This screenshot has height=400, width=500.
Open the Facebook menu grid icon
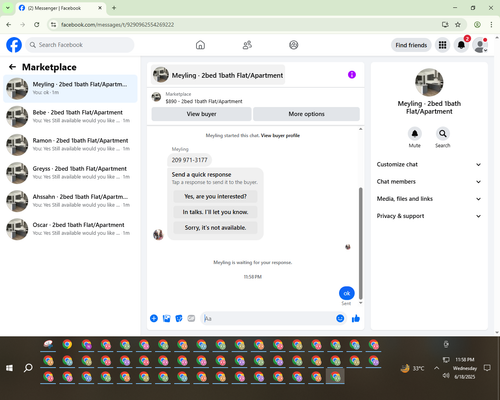click(x=442, y=45)
